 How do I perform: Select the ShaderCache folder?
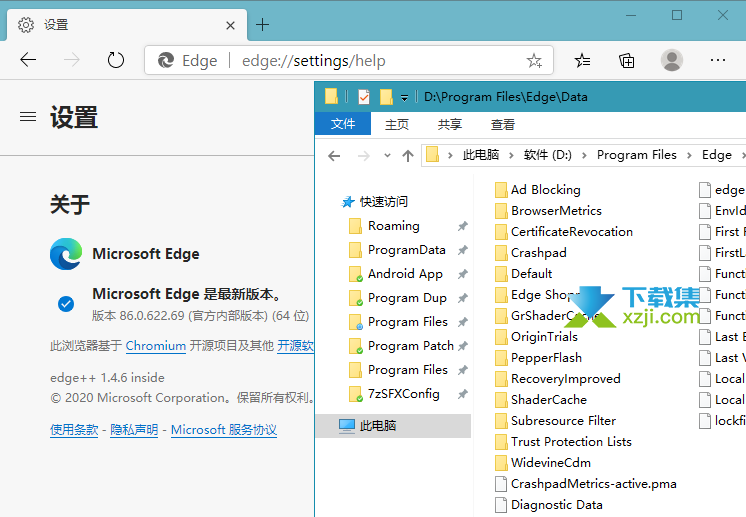[x=541, y=400]
